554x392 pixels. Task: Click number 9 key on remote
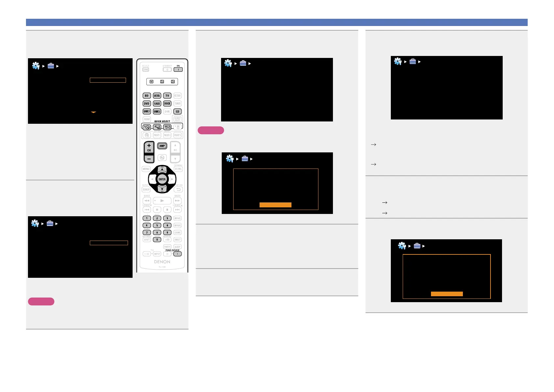[167, 232]
